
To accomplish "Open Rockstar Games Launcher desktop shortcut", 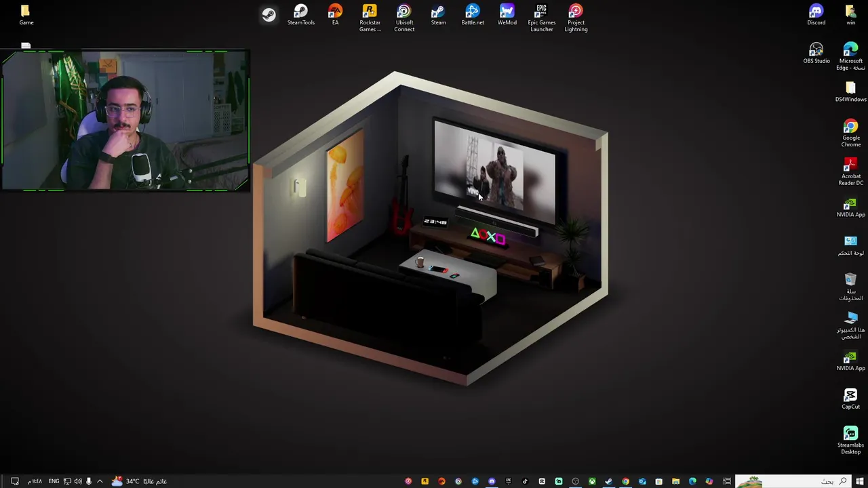I will (x=370, y=18).
